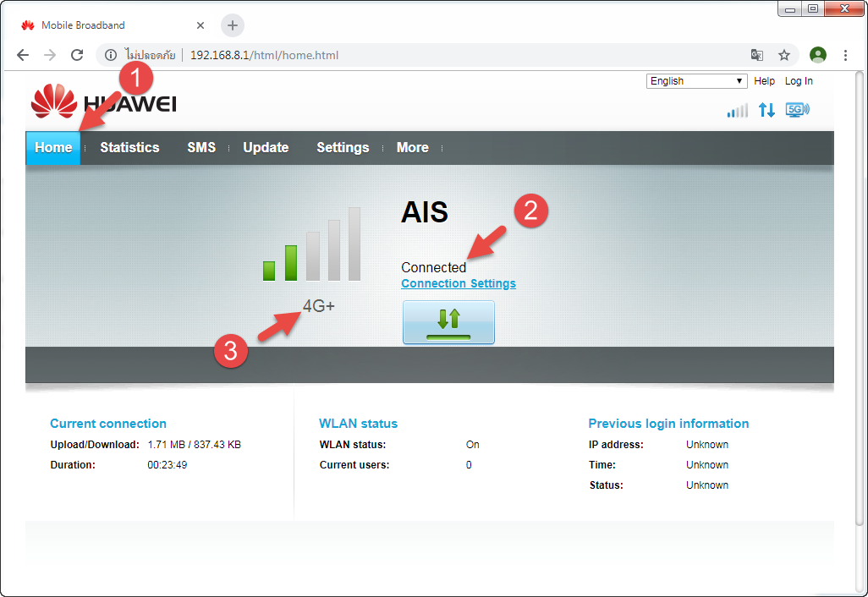The image size is (868, 597).
Task: Open the More menu
Action: (412, 148)
